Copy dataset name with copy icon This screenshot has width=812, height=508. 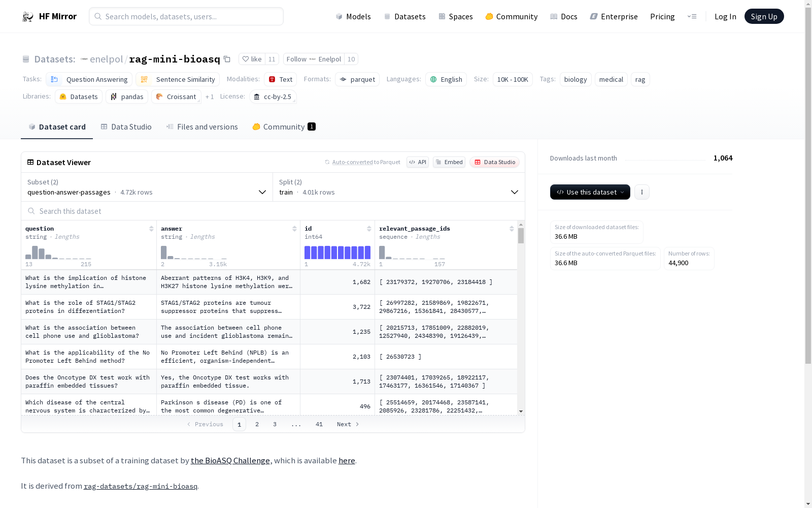tap(227, 59)
